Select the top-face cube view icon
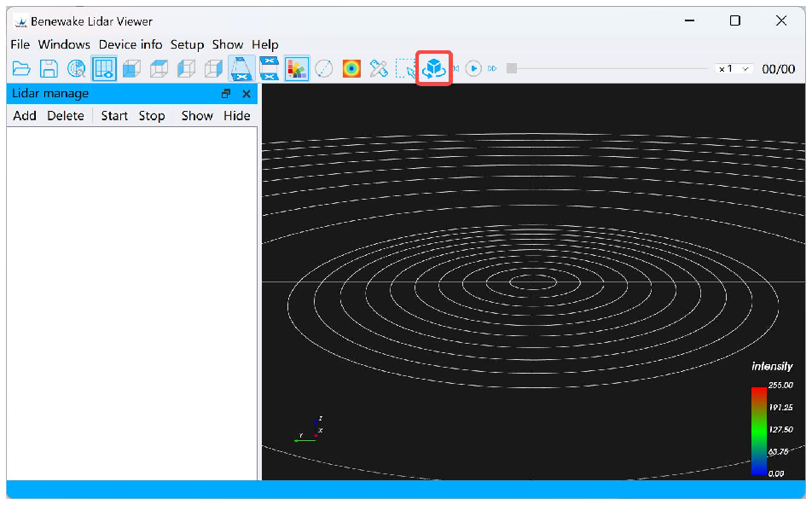This screenshot has width=812, height=505. pyautogui.click(x=159, y=68)
